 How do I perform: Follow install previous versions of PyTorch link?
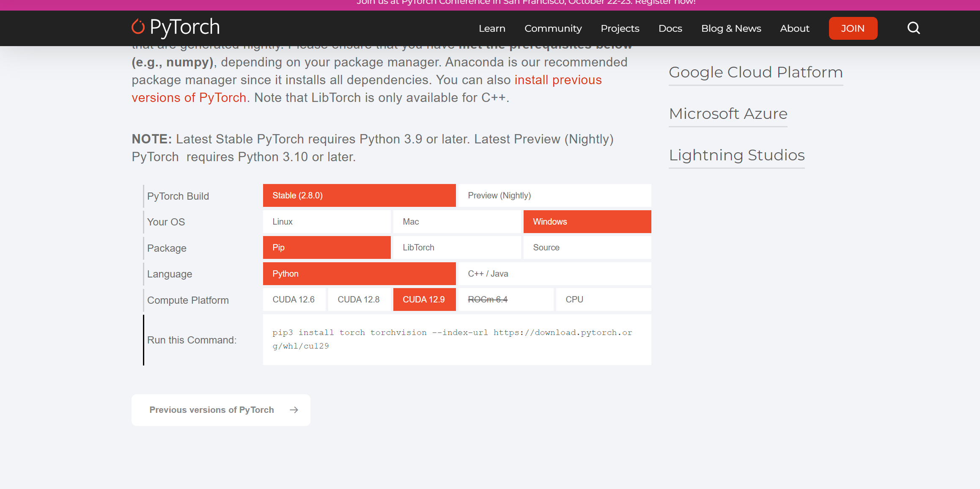(557, 80)
